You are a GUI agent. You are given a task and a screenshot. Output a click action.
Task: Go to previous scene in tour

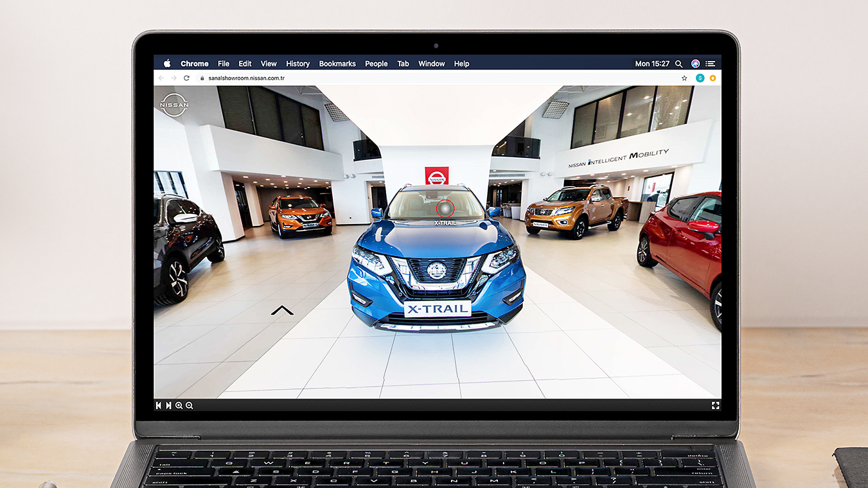pyautogui.click(x=159, y=405)
